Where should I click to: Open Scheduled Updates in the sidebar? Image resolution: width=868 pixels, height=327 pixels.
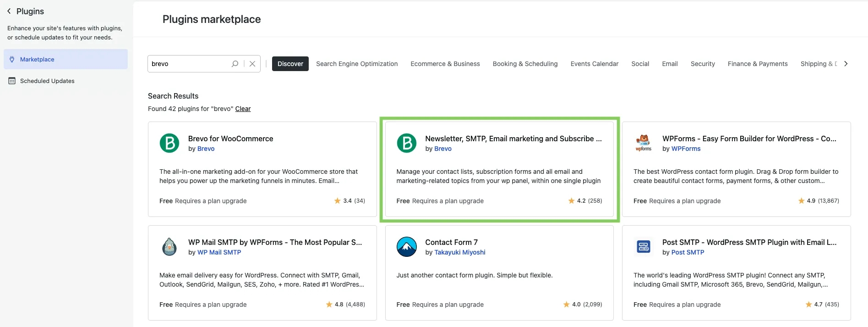point(66,81)
